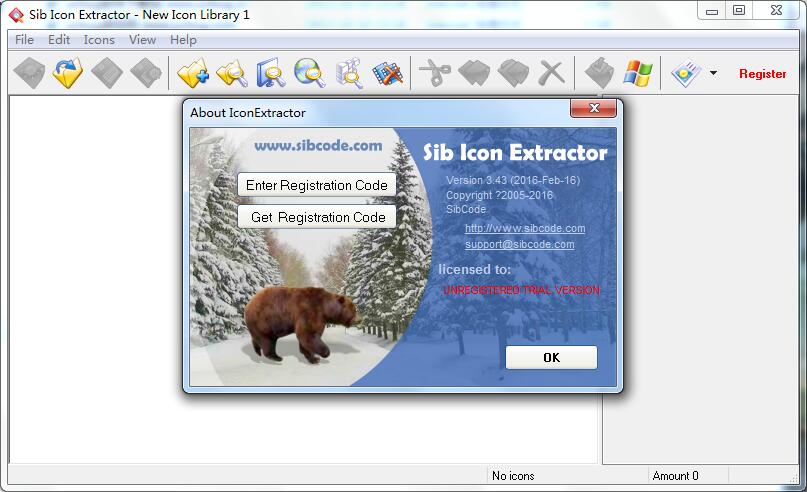Search the computer with the monitor magnifier icon
Viewport: 807px width, 492px height.
pyautogui.click(x=271, y=73)
